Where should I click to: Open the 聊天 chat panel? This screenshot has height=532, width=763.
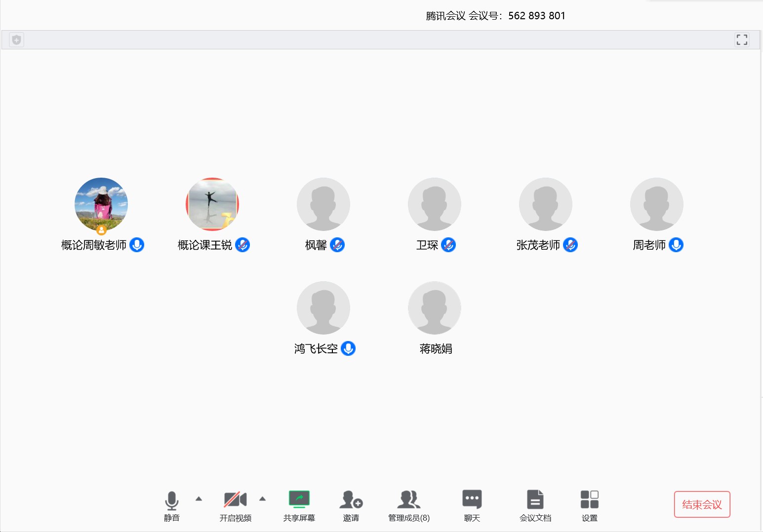point(472,499)
